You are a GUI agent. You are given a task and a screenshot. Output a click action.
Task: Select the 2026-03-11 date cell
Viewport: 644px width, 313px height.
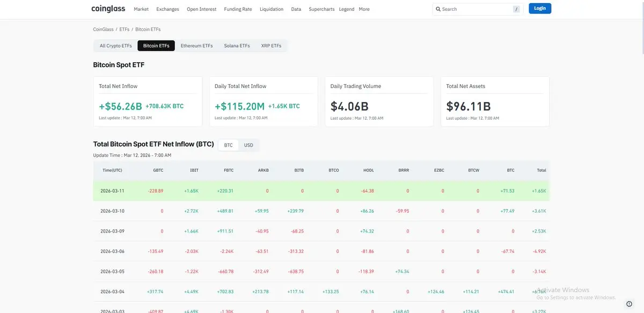click(112, 191)
